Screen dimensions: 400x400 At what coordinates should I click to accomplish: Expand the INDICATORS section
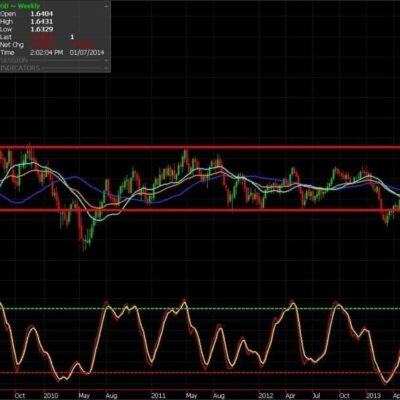coord(106,68)
